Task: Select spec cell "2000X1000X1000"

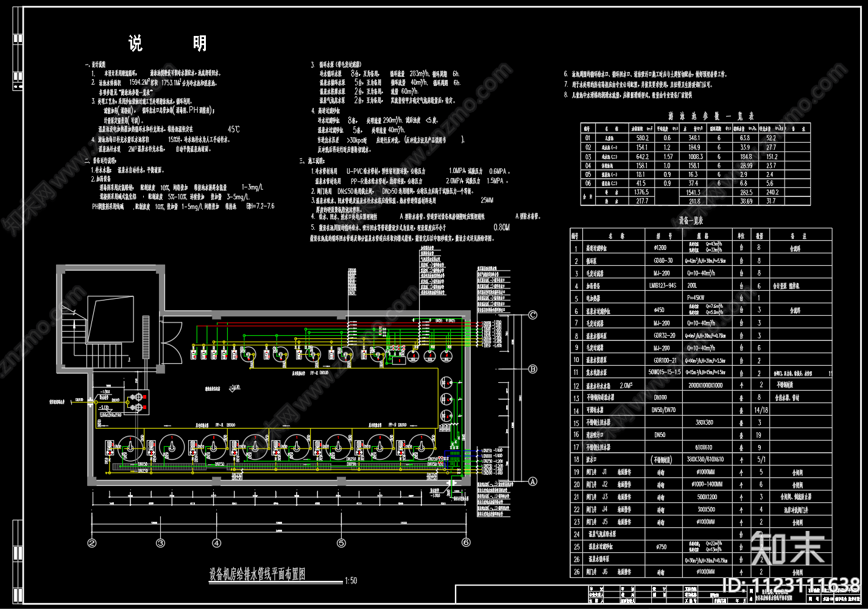Action: point(705,385)
